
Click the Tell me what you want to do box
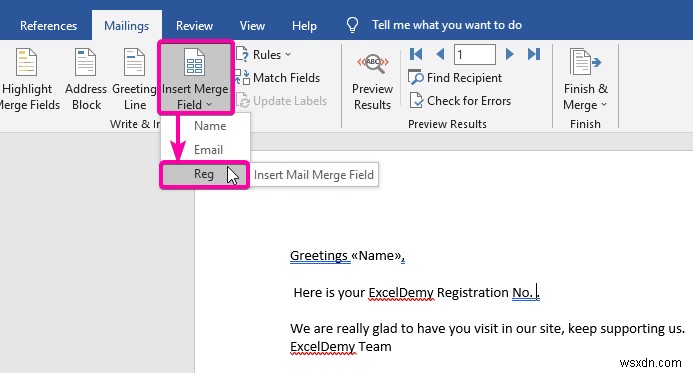click(446, 25)
